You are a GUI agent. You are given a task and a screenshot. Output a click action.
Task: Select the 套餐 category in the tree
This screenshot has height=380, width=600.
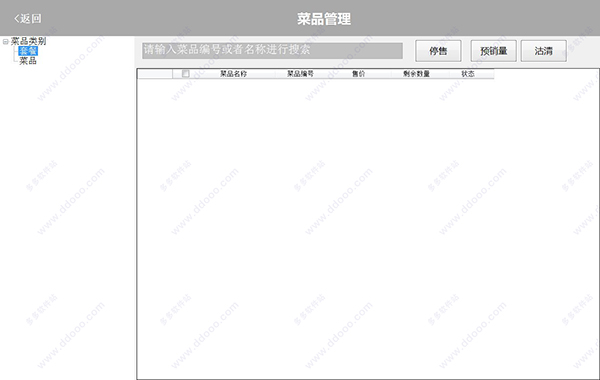click(28, 51)
